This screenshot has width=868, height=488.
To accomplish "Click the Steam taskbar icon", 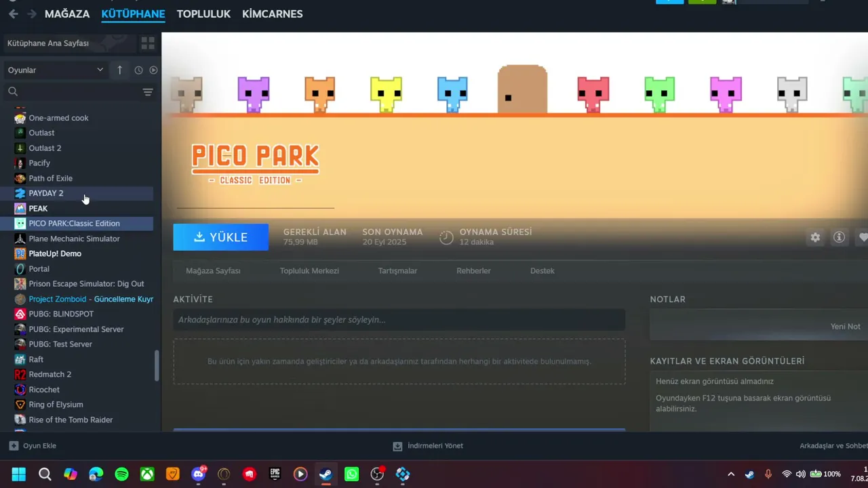I will [325, 474].
